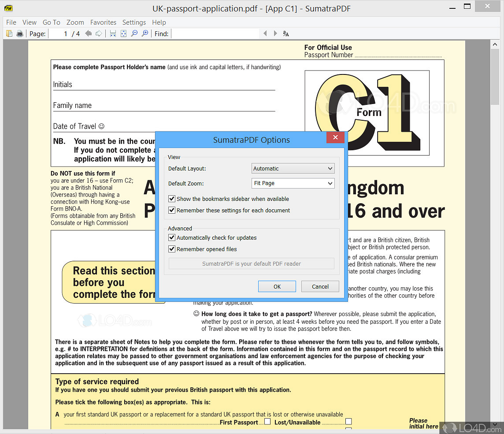Open the Zoom menu
This screenshot has height=434, width=504.
75,22
